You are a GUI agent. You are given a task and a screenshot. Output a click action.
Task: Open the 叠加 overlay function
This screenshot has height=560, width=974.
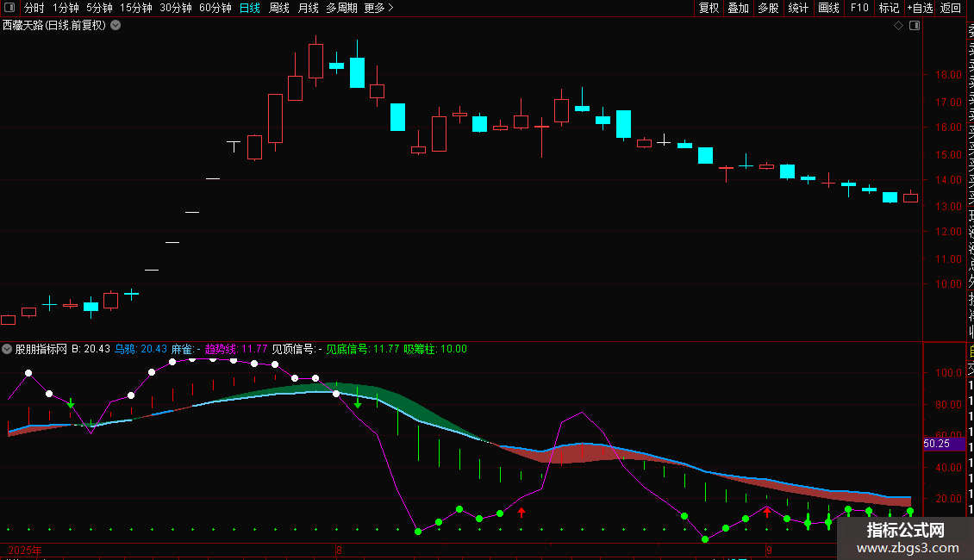[x=738, y=8]
